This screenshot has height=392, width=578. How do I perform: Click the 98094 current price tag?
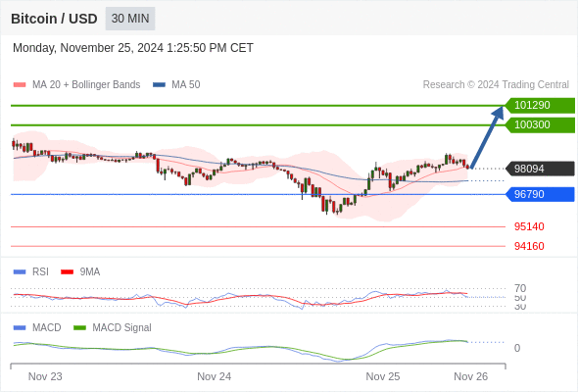click(x=540, y=169)
